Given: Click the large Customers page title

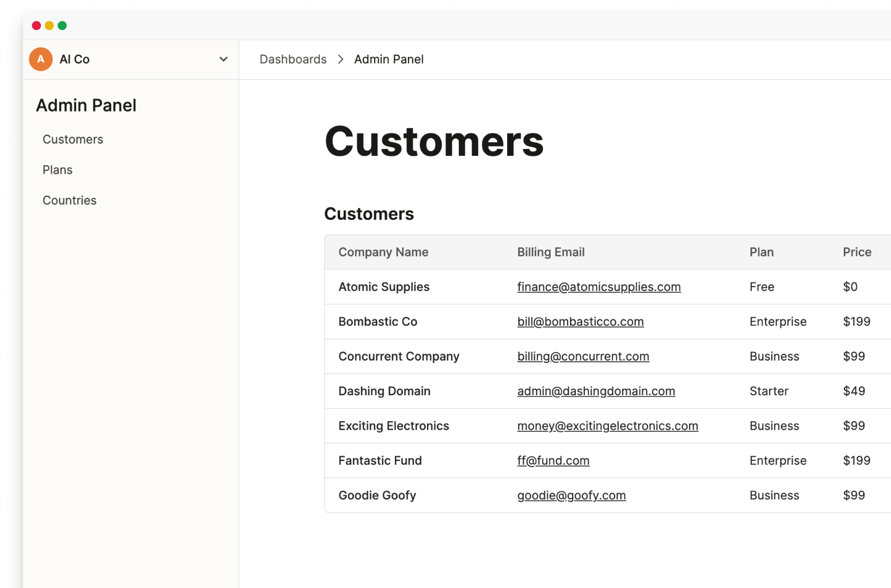Looking at the screenshot, I should pos(434,142).
